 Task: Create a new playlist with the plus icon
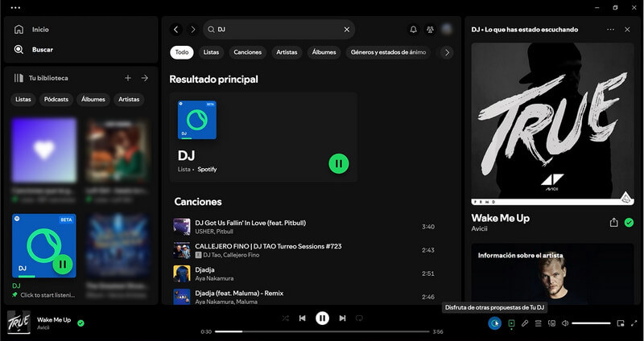pos(128,78)
